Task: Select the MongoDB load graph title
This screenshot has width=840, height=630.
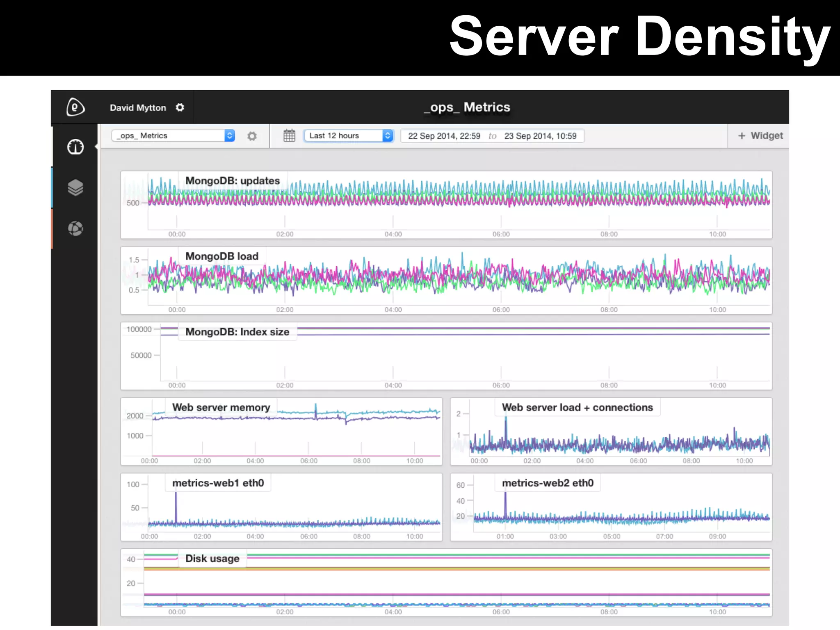Action: pyautogui.click(x=222, y=256)
